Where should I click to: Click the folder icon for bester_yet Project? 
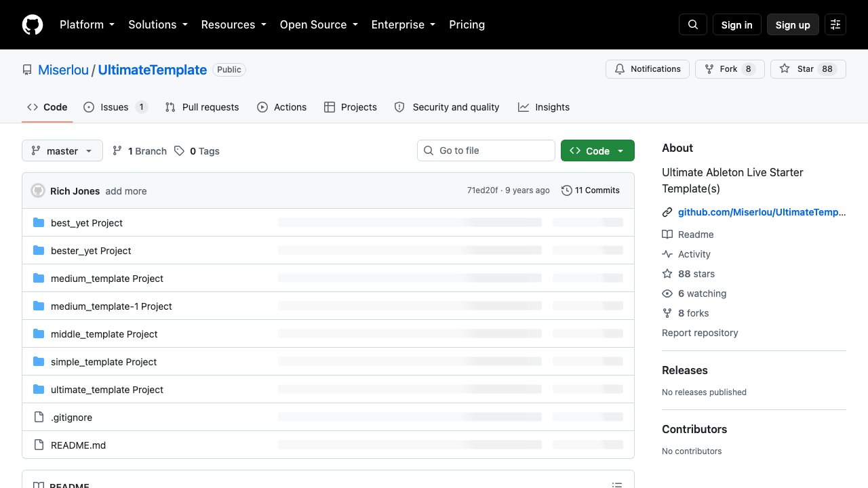pyautogui.click(x=39, y=251)
